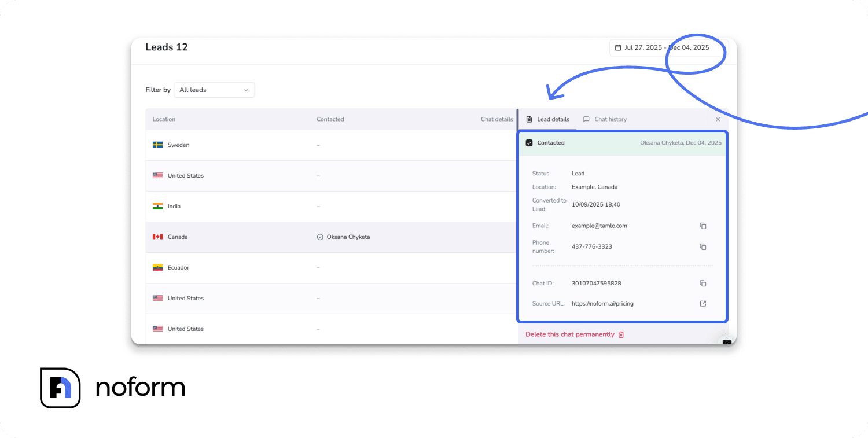Click the trash icon next to delete option

[x=621, y=334]
